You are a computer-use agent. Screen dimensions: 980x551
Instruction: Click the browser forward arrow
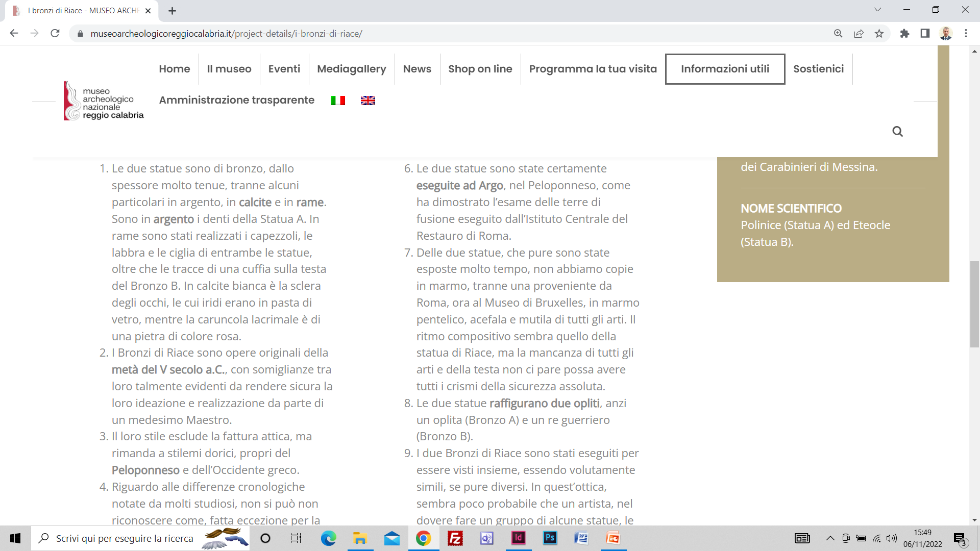(x=34, y=33)
